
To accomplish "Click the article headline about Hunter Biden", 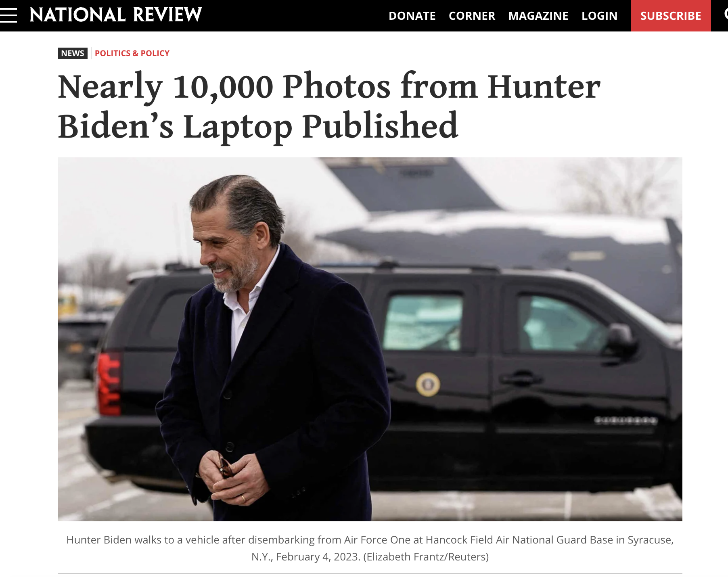I will pyautogui.click(x=329, y=106).
